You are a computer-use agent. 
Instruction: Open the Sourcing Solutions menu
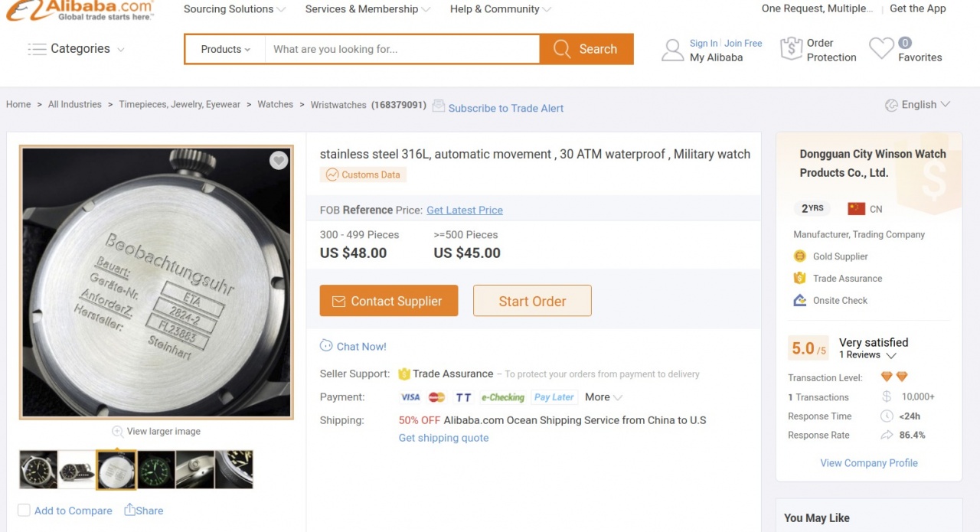click(234, 9)
